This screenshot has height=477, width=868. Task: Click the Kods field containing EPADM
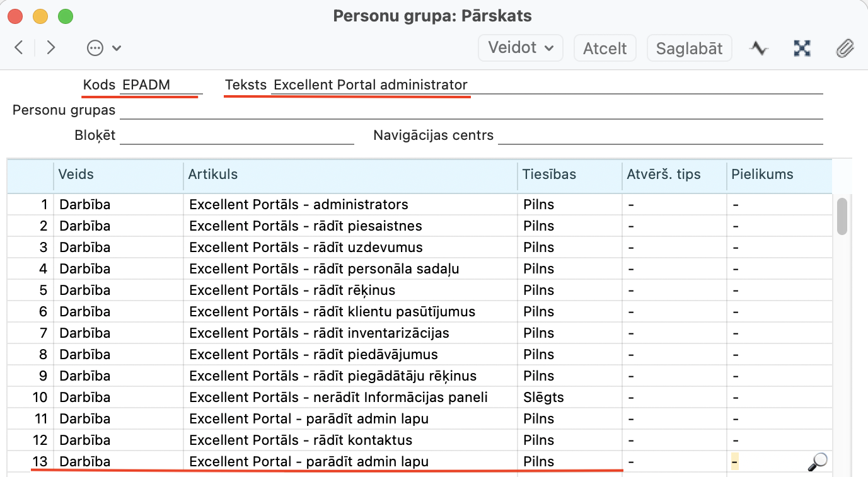(x=161, y=85)
